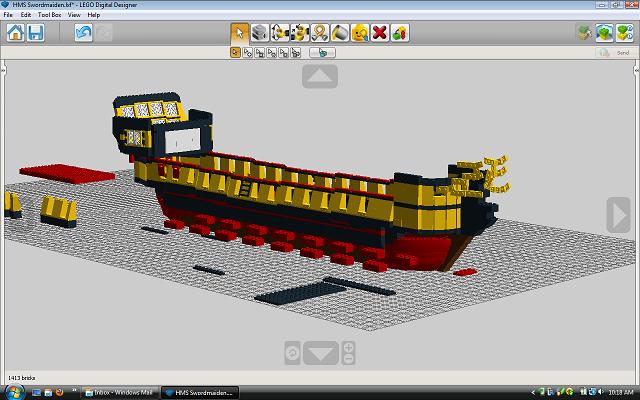Expand the right side panel
640x400 pixels.
pyautogui.click(x=637, y=70)
